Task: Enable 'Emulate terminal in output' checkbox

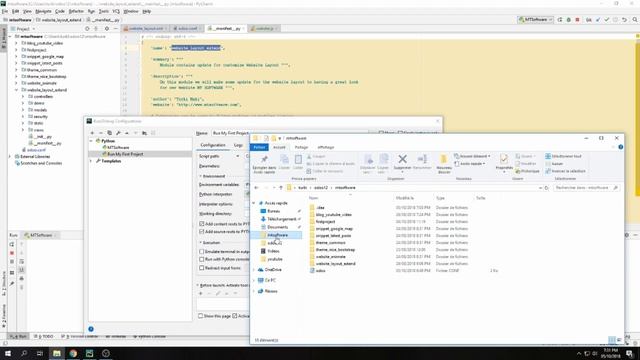Action: pos(202,252)
